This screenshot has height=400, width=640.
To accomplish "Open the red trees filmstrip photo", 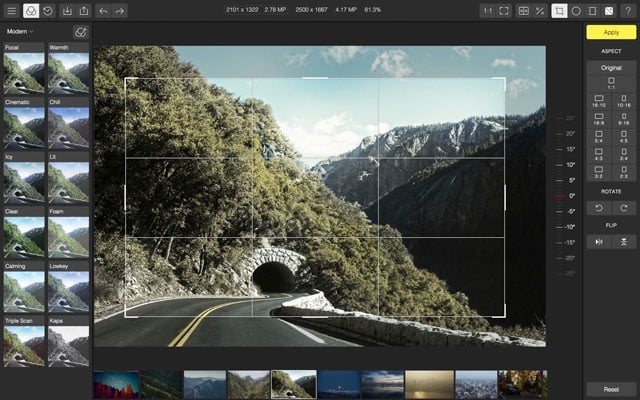I will 116,384.
